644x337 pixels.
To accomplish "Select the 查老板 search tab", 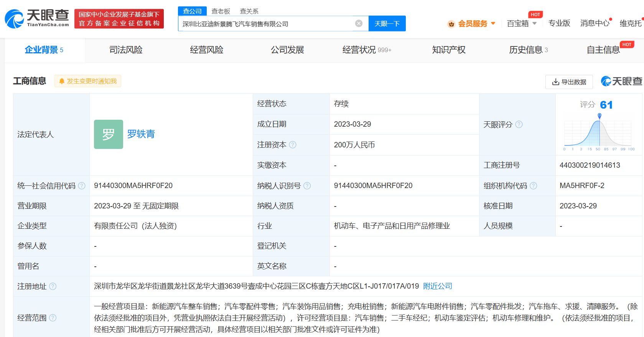I will (x=221, y=11).
